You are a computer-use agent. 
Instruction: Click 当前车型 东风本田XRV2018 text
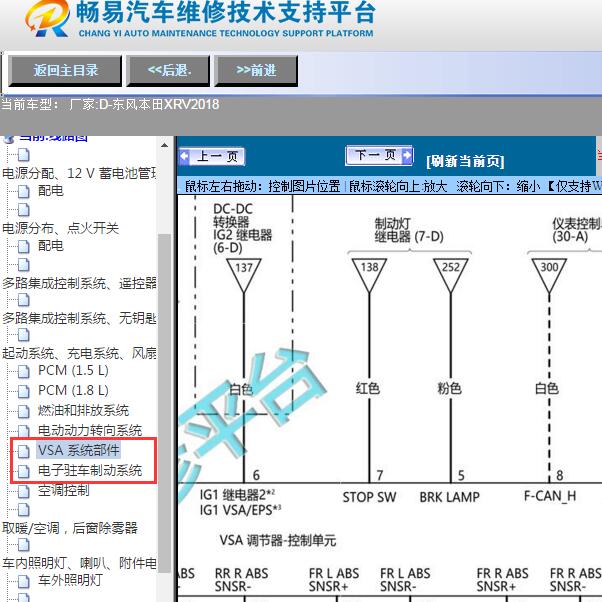pos(110,104)
